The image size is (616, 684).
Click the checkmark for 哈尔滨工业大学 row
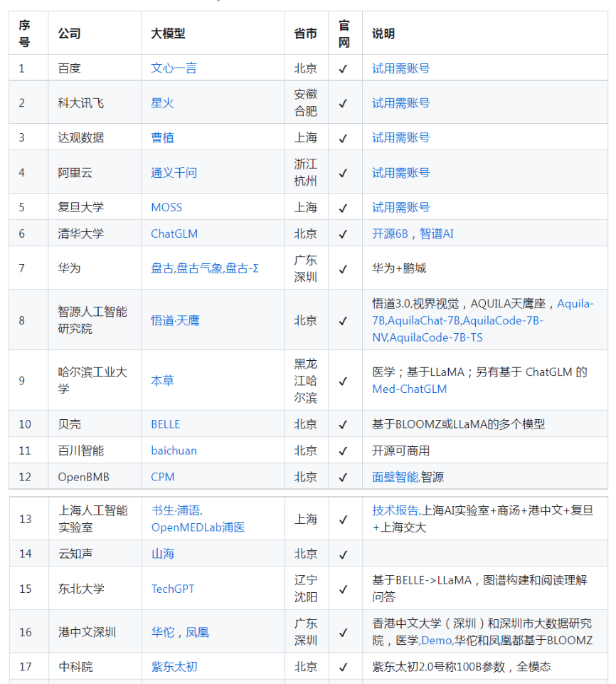[343, 381]
